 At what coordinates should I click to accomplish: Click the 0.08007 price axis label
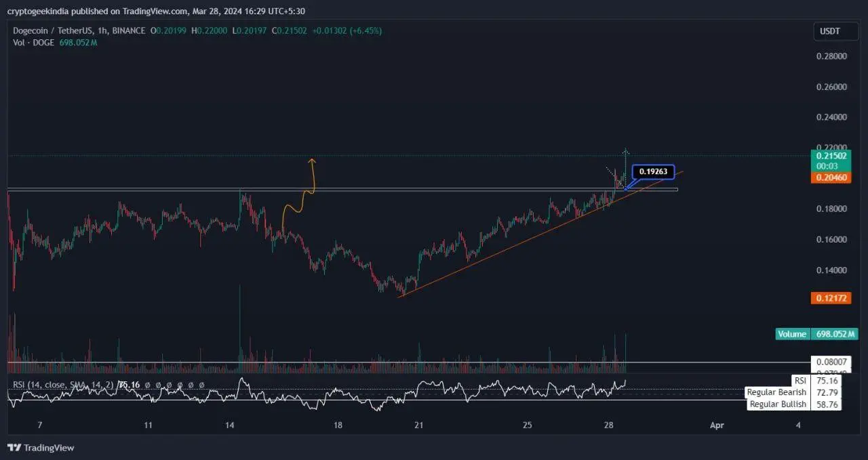coord(831,362)
